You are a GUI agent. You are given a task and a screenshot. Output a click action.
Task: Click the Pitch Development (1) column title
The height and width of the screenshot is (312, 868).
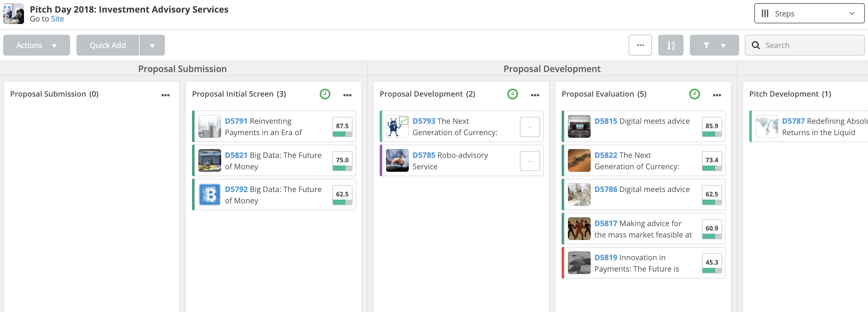[790, 94]
